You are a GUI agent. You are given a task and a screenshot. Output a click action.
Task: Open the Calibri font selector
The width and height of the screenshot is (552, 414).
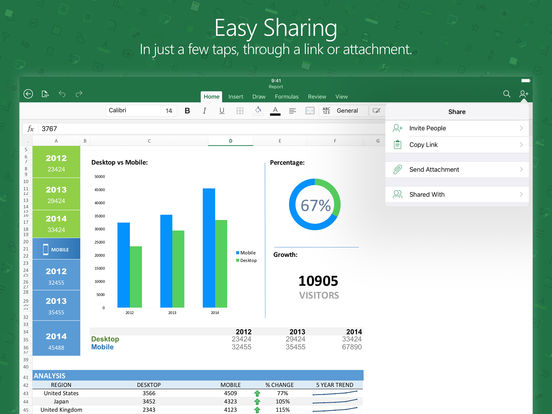coord(134,111)
